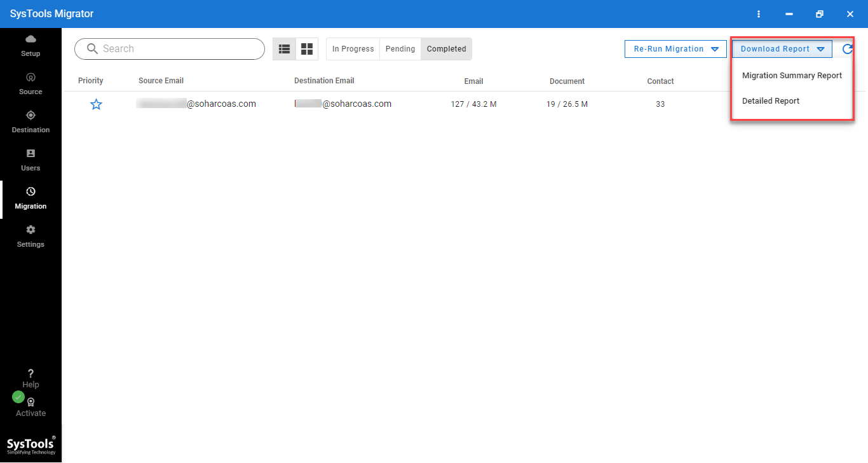Choose Migration Summary Report
This screenshot has height=463, width=868.
pyautogui.click(x=792, y=76)
